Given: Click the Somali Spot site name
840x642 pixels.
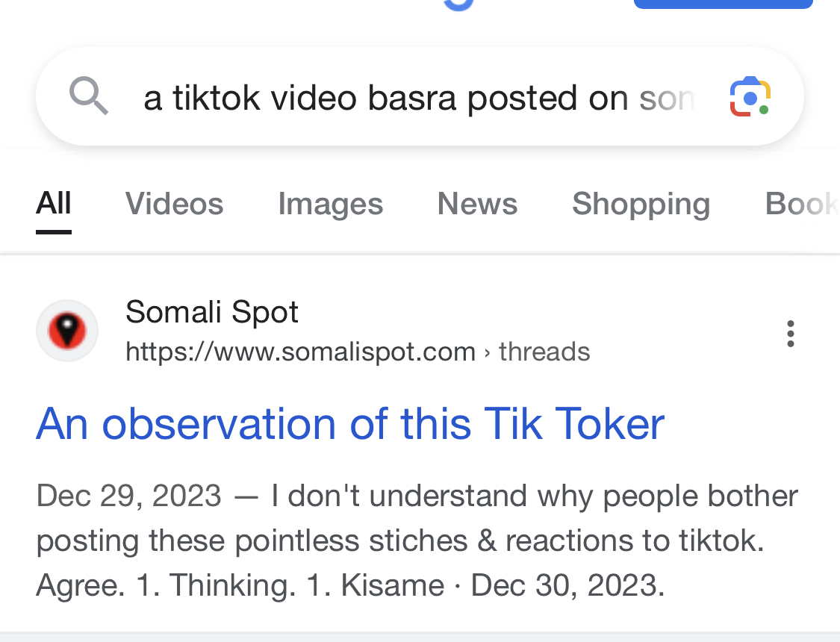Looking at the screenshot, I should tap(211, 311).
